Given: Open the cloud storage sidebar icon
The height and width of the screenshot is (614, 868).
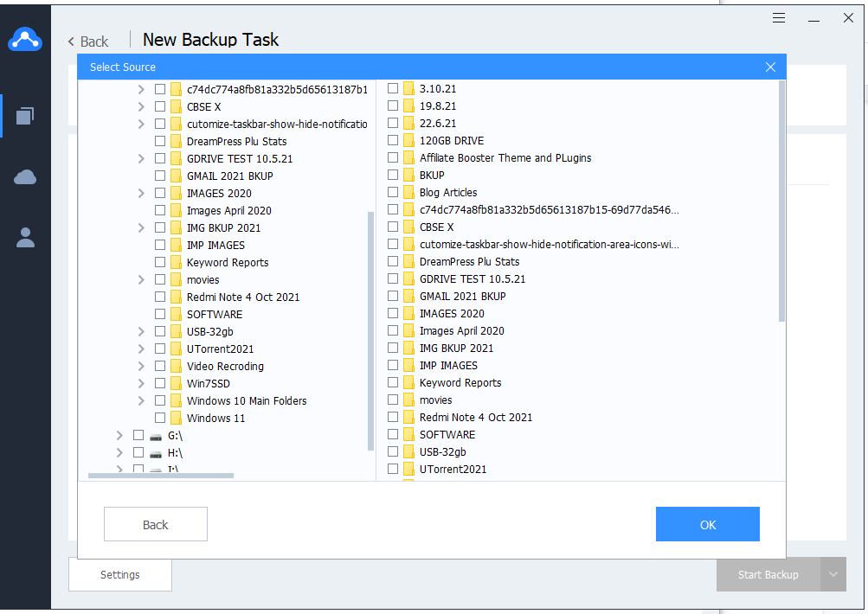Looking at the screenshot, I should [x=25, y=177].
